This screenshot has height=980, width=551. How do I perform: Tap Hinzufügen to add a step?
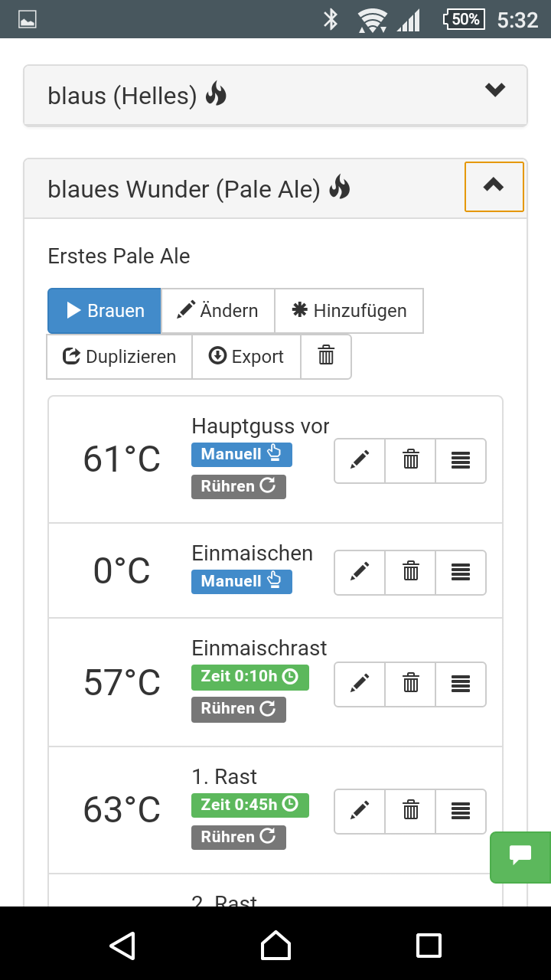pos(349,311)
